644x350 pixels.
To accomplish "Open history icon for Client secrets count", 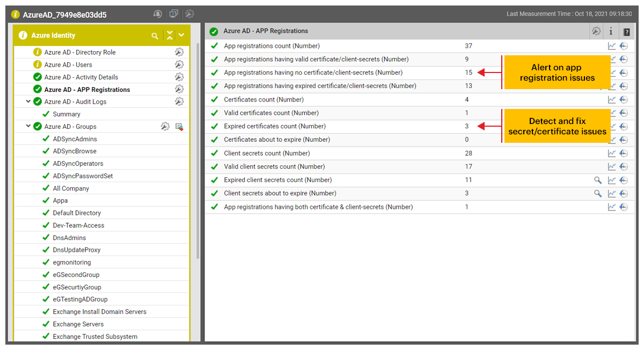I will pyautogui.click(x=624, y=153).
